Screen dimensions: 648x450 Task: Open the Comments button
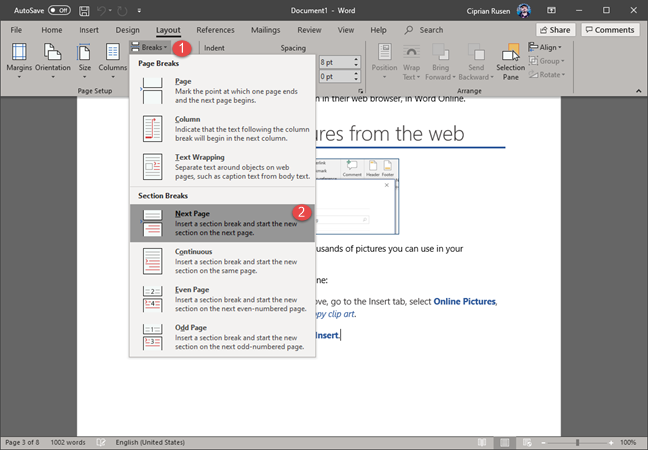click(x=610, y=30)
